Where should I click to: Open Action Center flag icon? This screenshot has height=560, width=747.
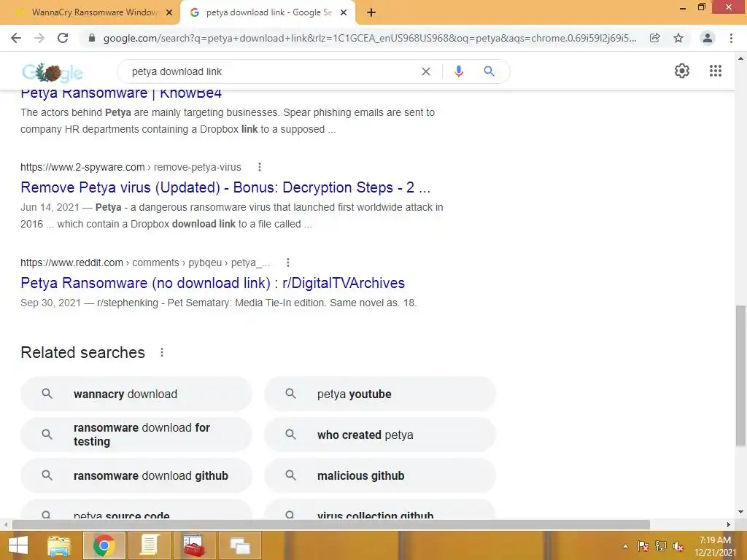[643, 546]
